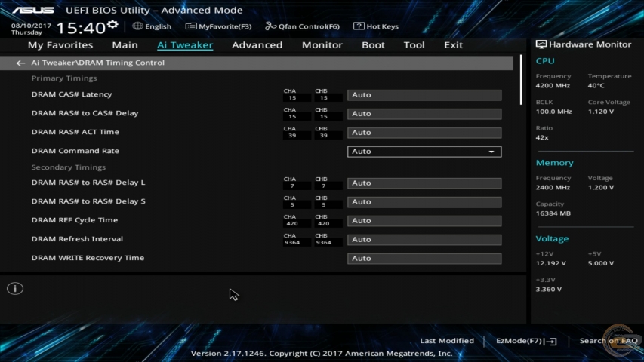Screen dimensions: 644x362
Task: Click the back arrow beside DRAM Timing Control
Action: point(20,63)
